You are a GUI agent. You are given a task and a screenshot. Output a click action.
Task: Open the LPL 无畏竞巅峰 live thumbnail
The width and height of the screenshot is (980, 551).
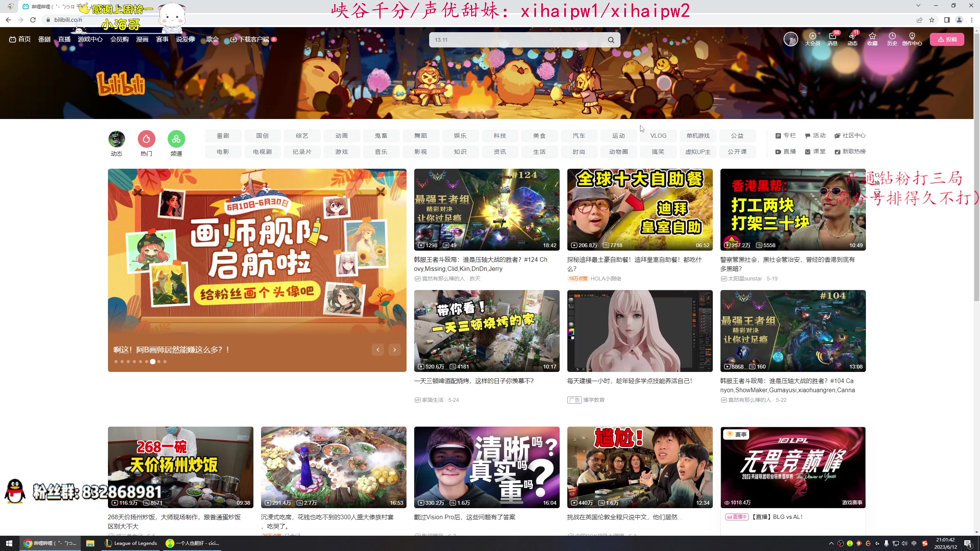[793, 468]
